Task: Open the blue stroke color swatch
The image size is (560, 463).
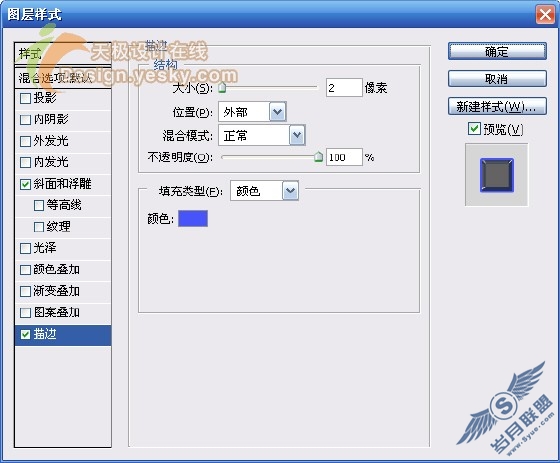Action: coord(193,218)
